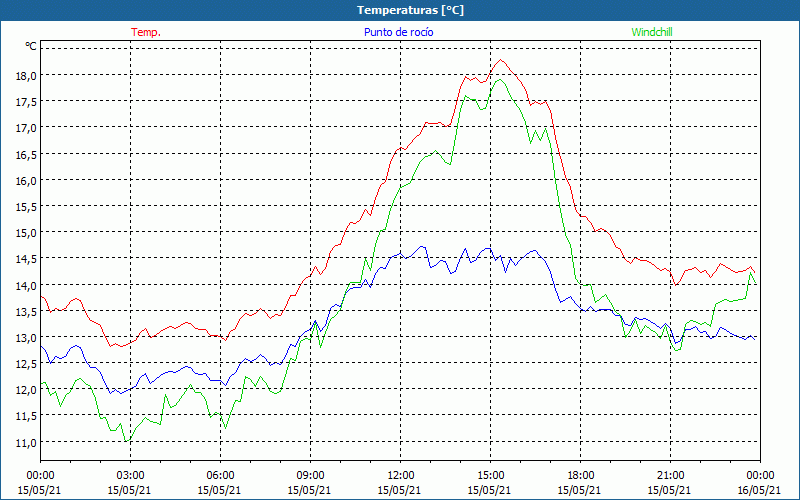Click the 03:00 time axis label
This screenshot has width=800, height=500.
pyautogui.click(x=130, y=476)
